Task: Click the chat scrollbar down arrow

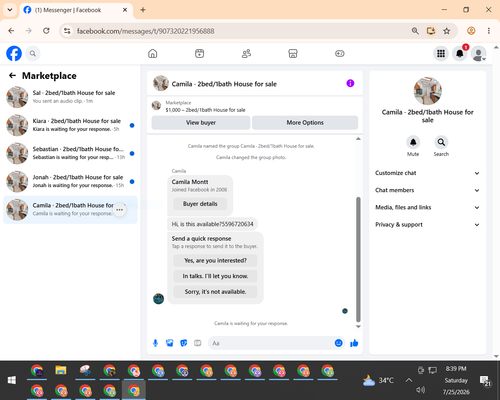Action: tap(358, 326)
